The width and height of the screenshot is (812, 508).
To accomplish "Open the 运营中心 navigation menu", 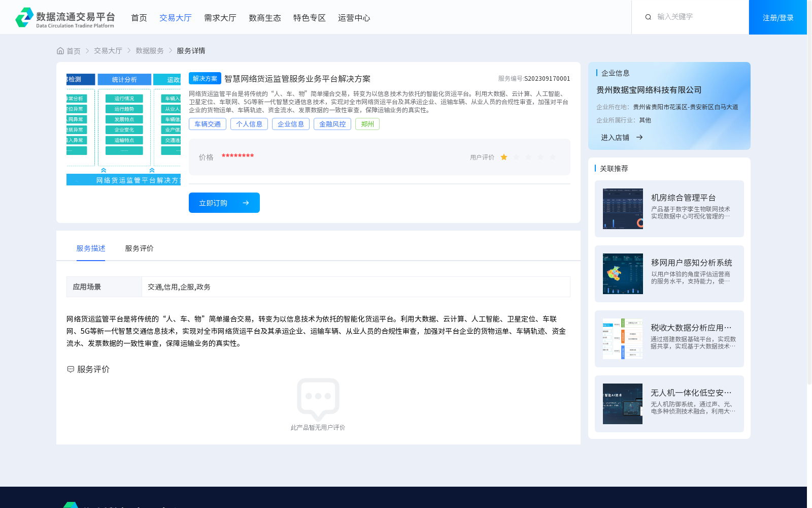I will click(x=354, y=18).
